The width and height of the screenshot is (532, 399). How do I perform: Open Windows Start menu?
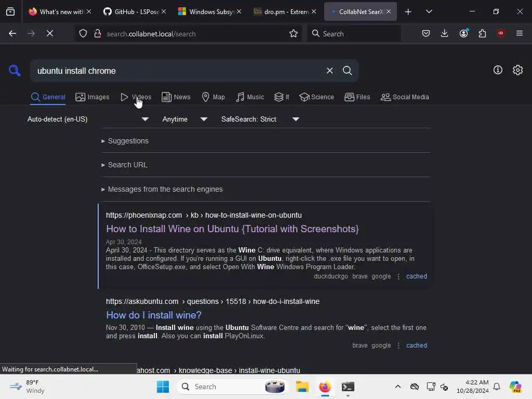[163, 387]
